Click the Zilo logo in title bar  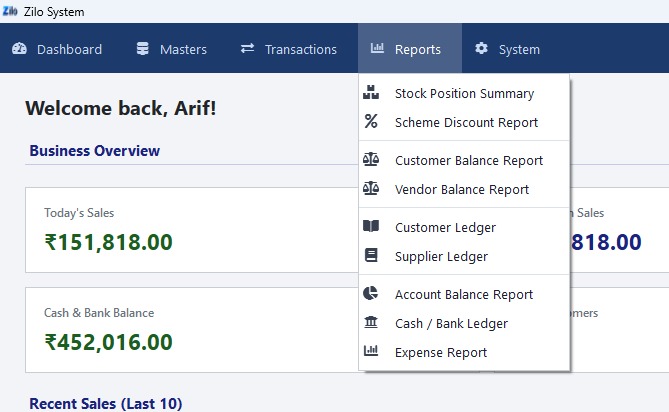pos(10,12)
